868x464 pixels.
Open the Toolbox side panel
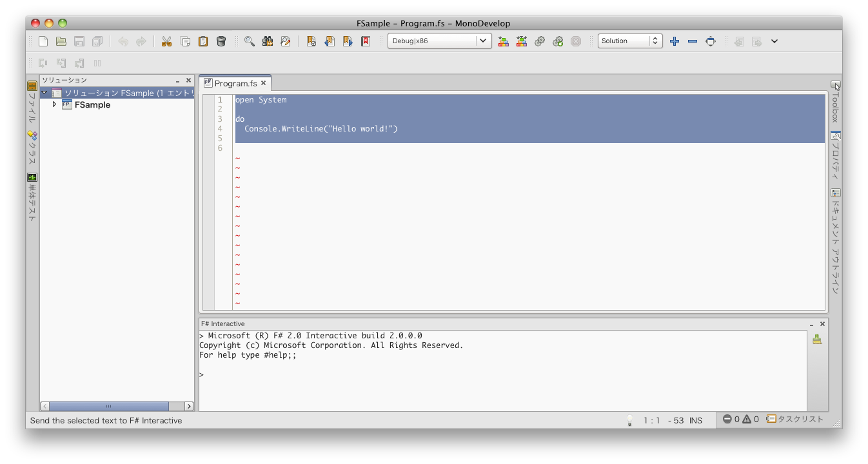(835, 102)
